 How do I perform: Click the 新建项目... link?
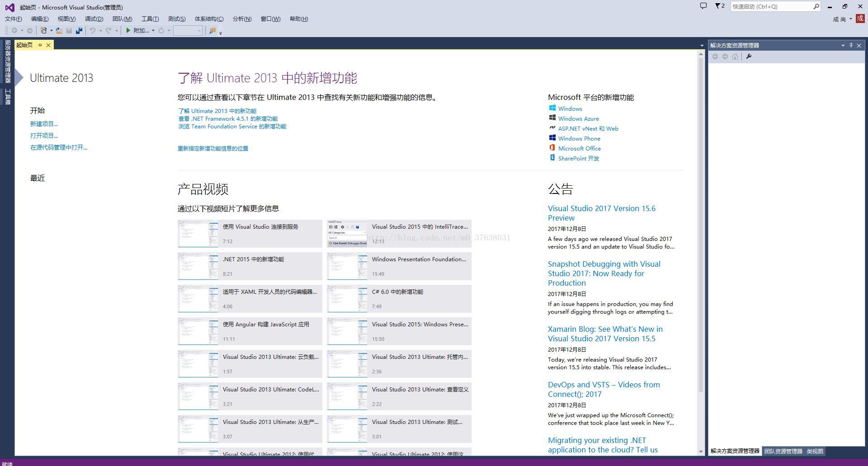[x=44, y=124]
